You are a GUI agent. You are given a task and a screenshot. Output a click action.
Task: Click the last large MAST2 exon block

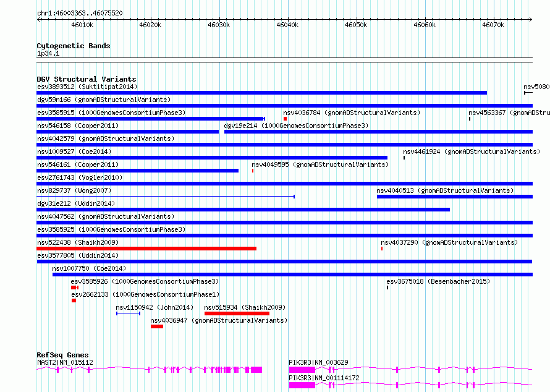pos(256,370)
